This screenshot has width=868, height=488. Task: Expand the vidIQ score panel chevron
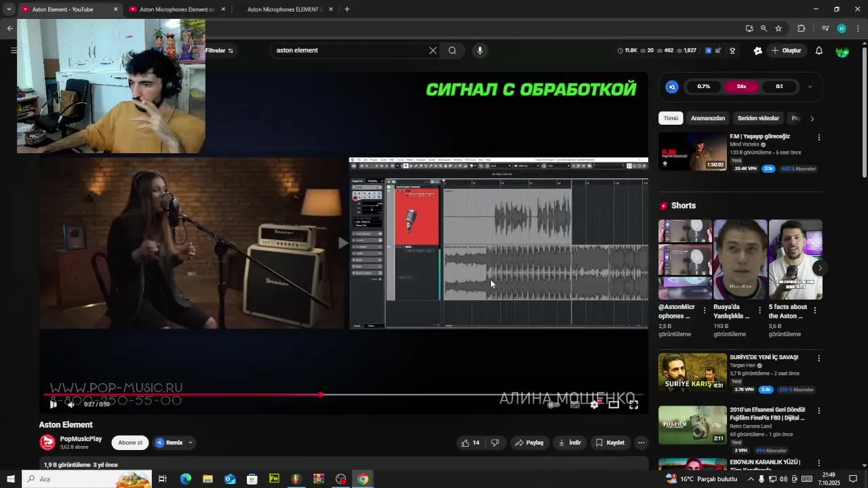(x=810, y=87)
